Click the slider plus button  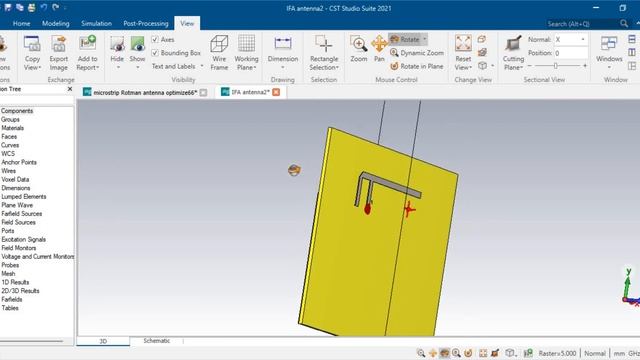585,66
